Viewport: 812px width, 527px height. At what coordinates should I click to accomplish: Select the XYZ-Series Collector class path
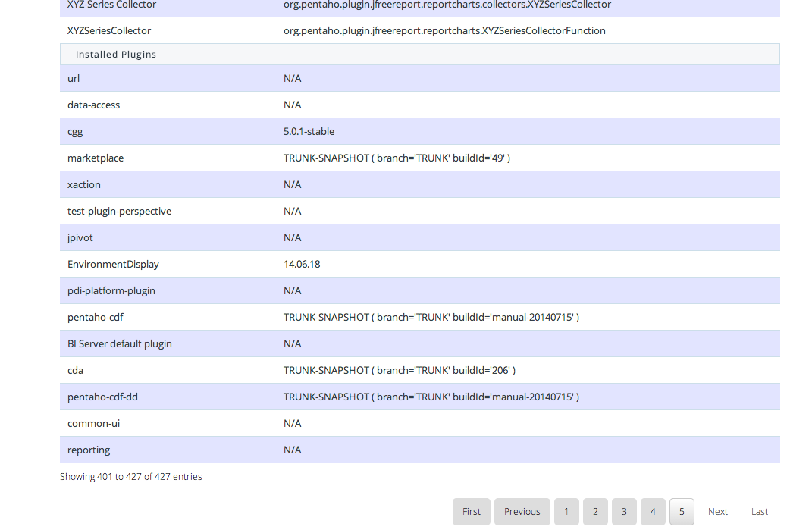[447, 5]
